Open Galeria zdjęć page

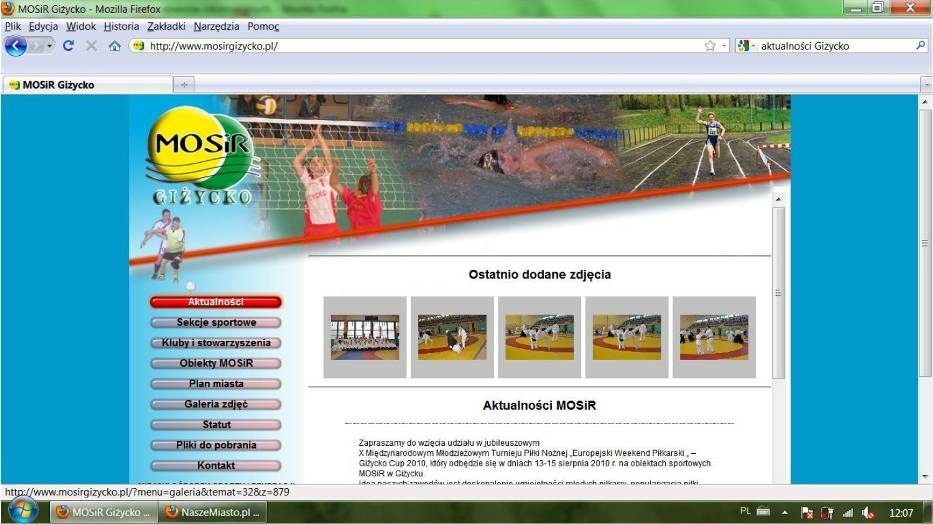point(216,404)
